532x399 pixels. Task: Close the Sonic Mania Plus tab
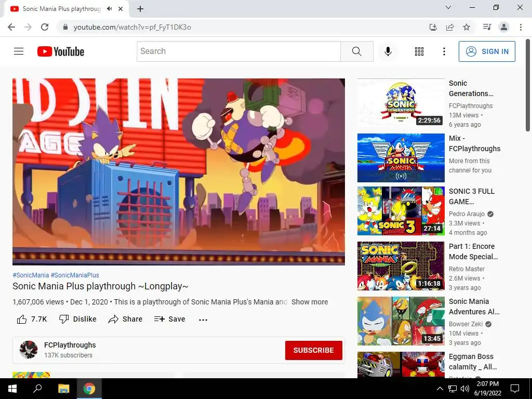click(121, 9)
